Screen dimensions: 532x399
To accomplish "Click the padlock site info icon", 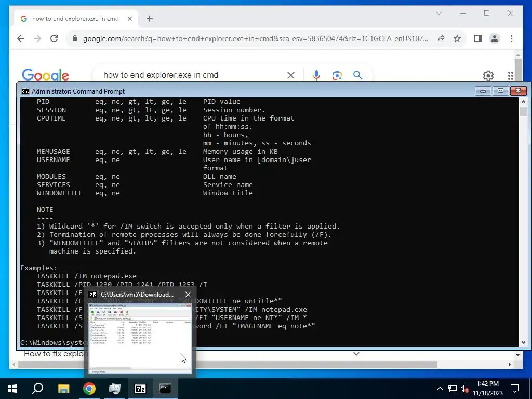I will [x=75, y=38].
